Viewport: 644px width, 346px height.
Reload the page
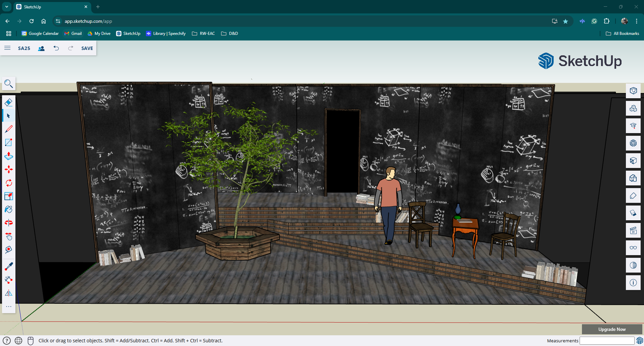(32, 21)
